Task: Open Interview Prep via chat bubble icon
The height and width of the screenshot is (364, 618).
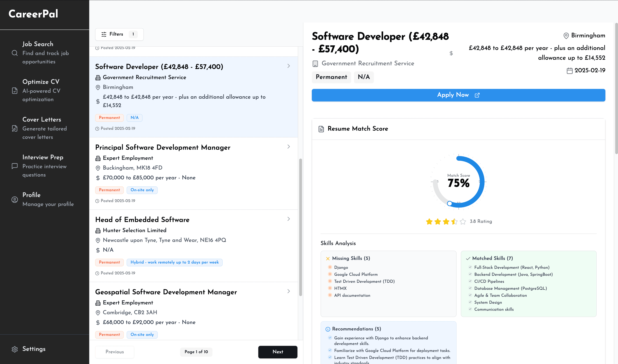Action: point(15,166)
